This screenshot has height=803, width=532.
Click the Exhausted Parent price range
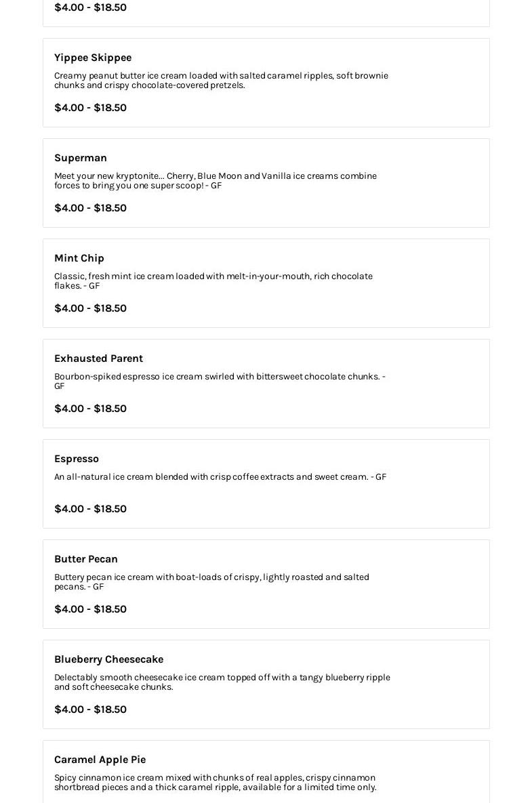[x=90, y=409]
